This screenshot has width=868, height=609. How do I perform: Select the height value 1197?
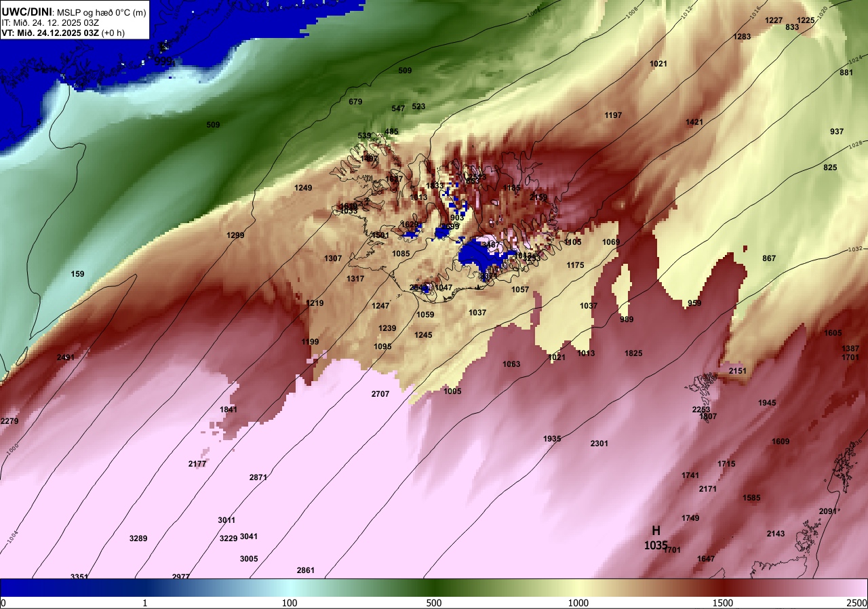pos(613,115)
